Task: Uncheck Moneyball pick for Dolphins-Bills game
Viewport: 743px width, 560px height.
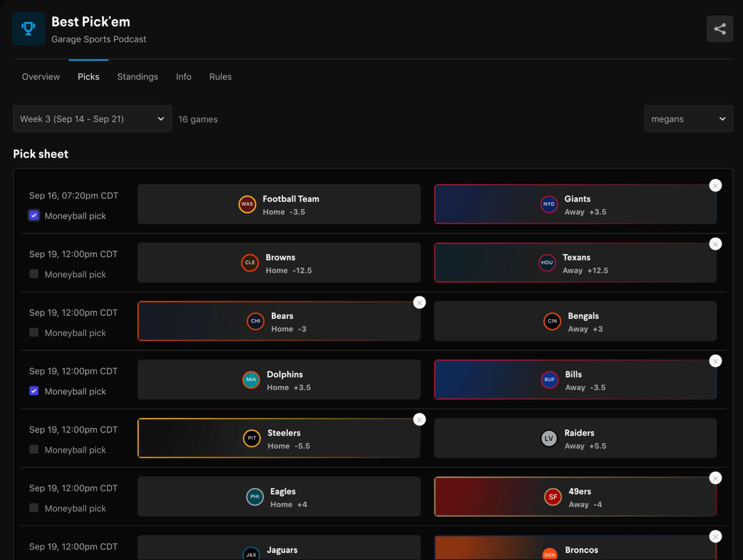Action: coord(34,391)
